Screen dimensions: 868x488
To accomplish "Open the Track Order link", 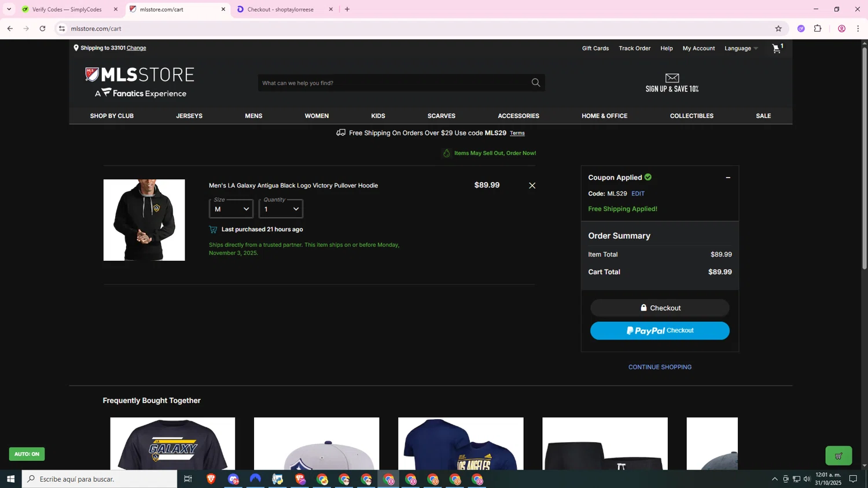I will coord(634,48).
